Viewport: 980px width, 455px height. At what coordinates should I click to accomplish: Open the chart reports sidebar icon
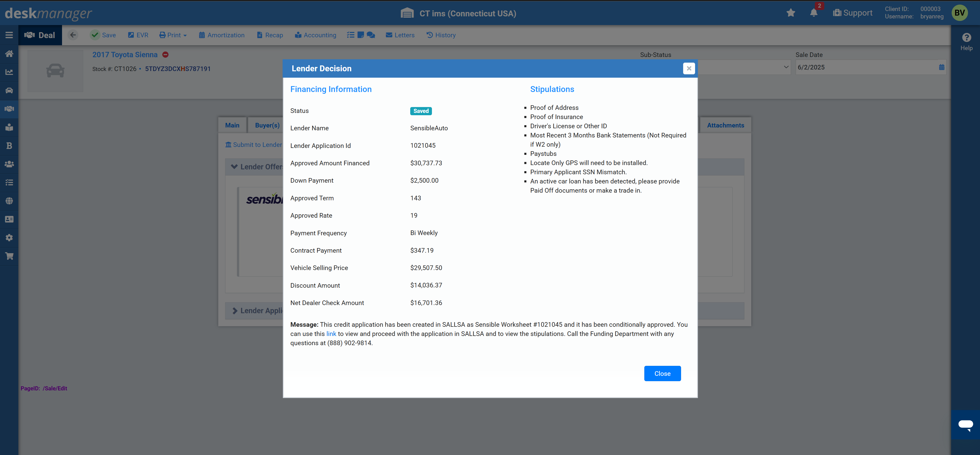point(9,72)
